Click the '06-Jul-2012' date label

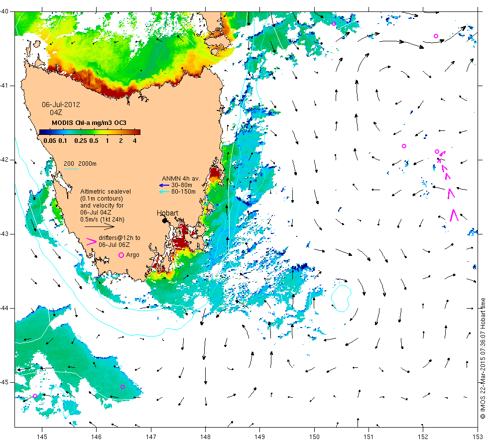tap(61, 105)
